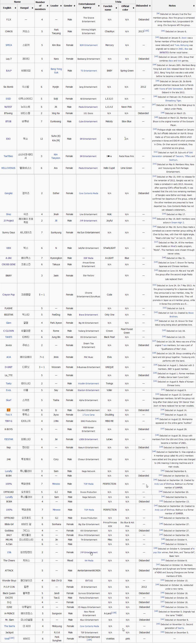Sort by Number of members column
This screenshot has width=196, height=644.
coord(47,6)
